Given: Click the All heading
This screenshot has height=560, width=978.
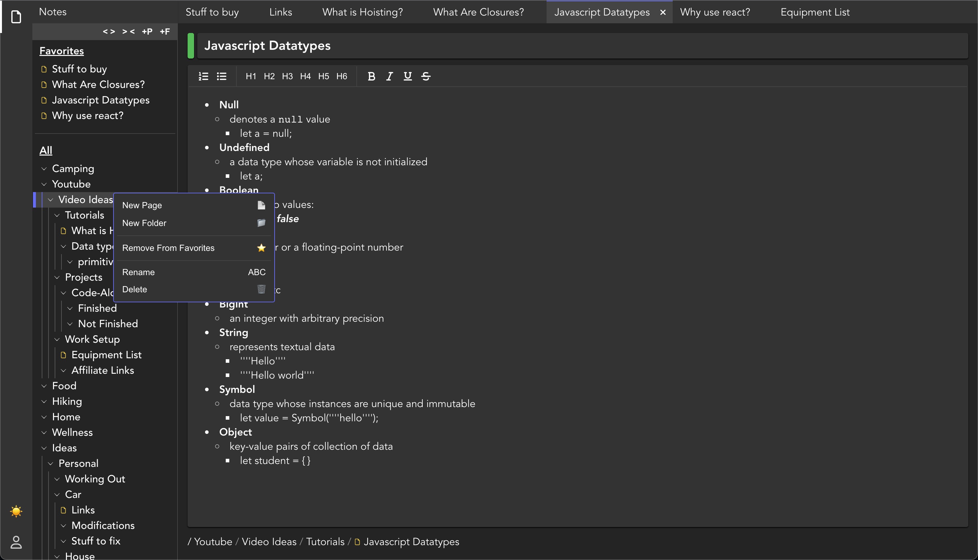Looking at the screenshot, I should [46, 150].
